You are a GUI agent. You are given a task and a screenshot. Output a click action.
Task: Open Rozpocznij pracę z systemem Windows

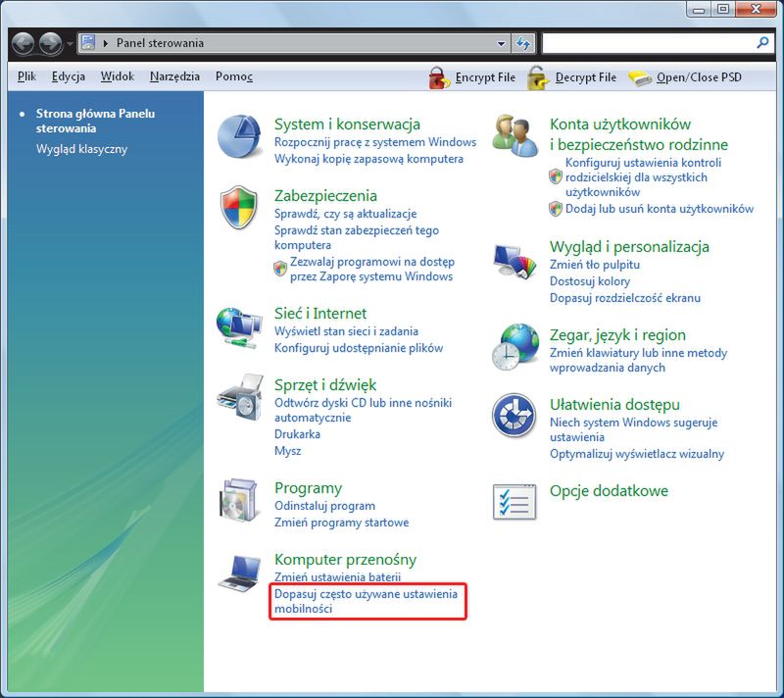point(375,142)
